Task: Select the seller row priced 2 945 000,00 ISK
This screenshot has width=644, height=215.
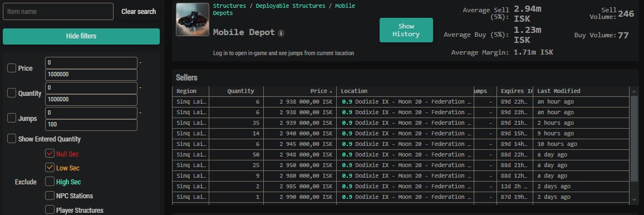Action: (x=400, y=144)
